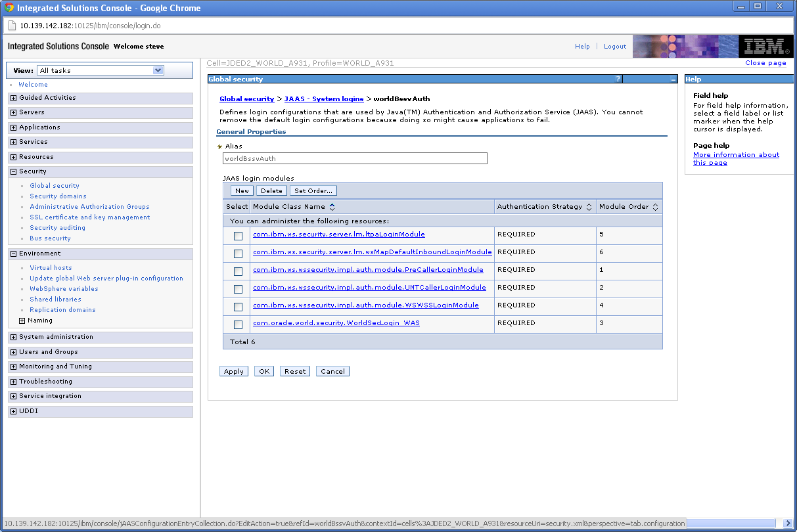Expand Service integration section
This screenshot has width=797, height=532.
(14, 396)
